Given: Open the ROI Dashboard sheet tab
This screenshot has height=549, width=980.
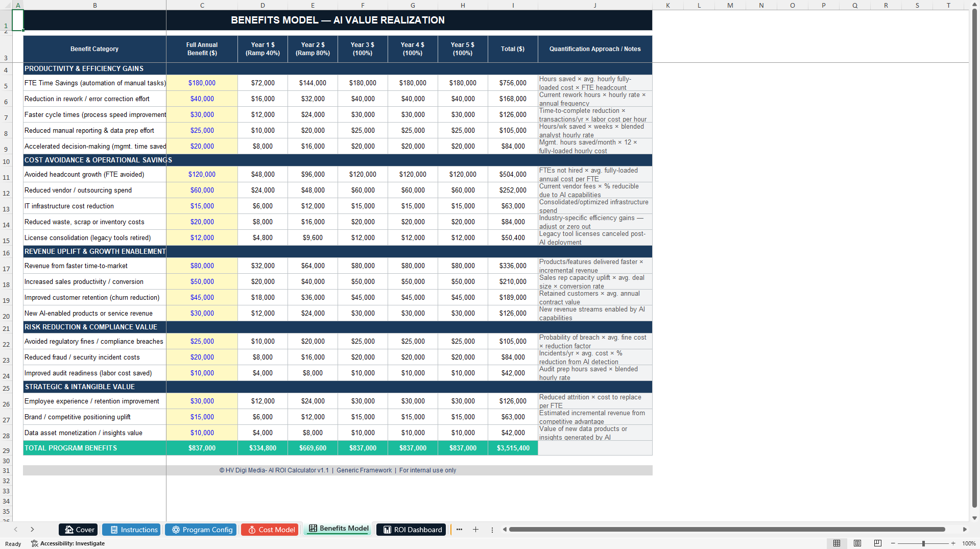Looking at the screenshot, I should pos(412,530).
